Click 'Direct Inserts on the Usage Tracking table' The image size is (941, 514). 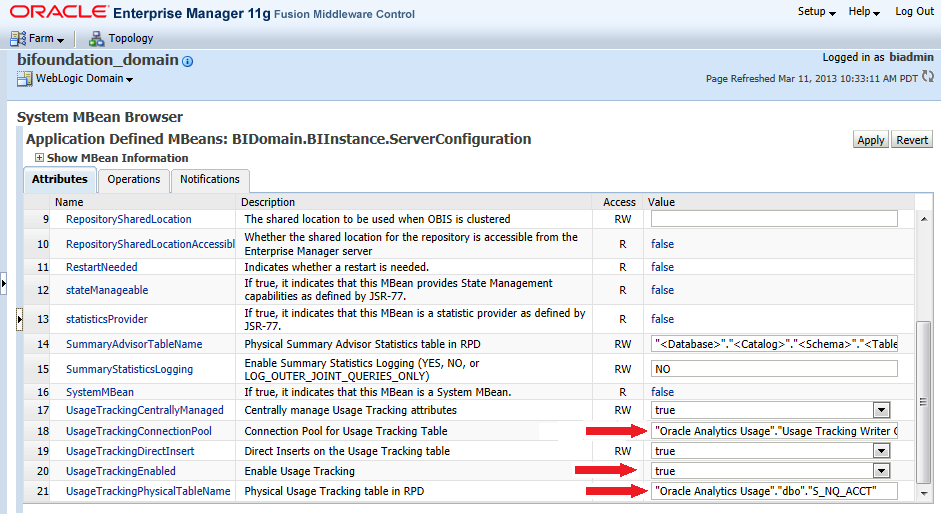pos(347,451)
